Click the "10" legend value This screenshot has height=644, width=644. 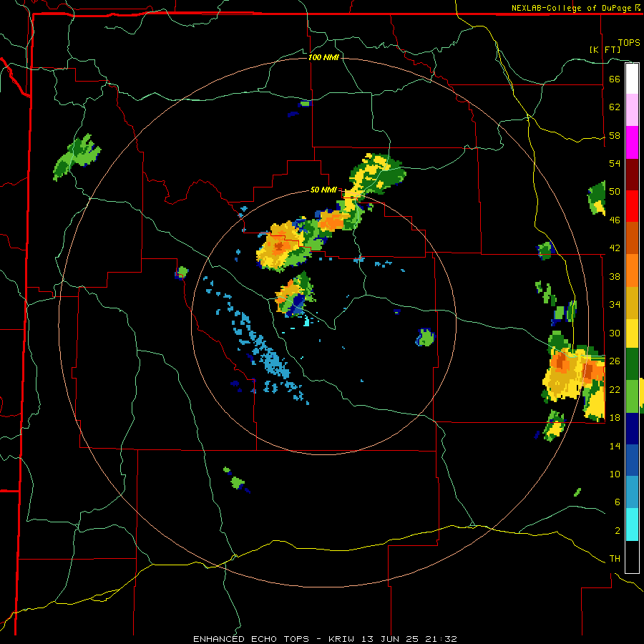point(615,474)
